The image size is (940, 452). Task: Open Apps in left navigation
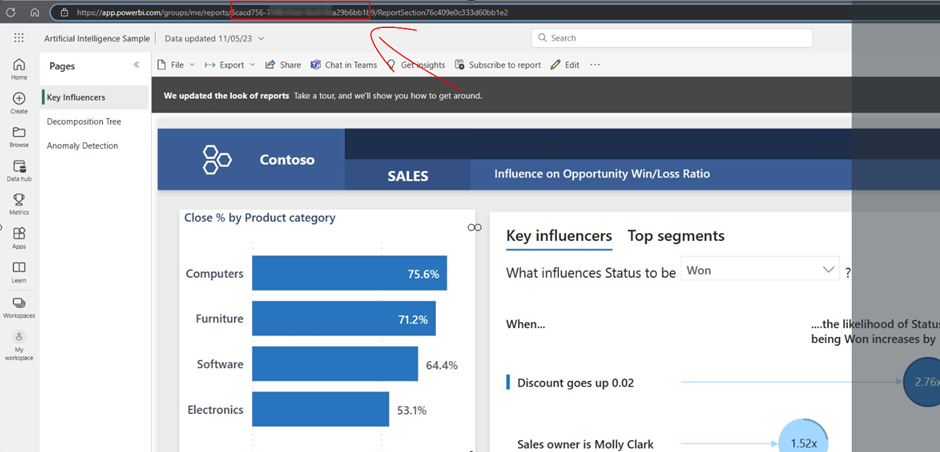(x=19, y=237)
